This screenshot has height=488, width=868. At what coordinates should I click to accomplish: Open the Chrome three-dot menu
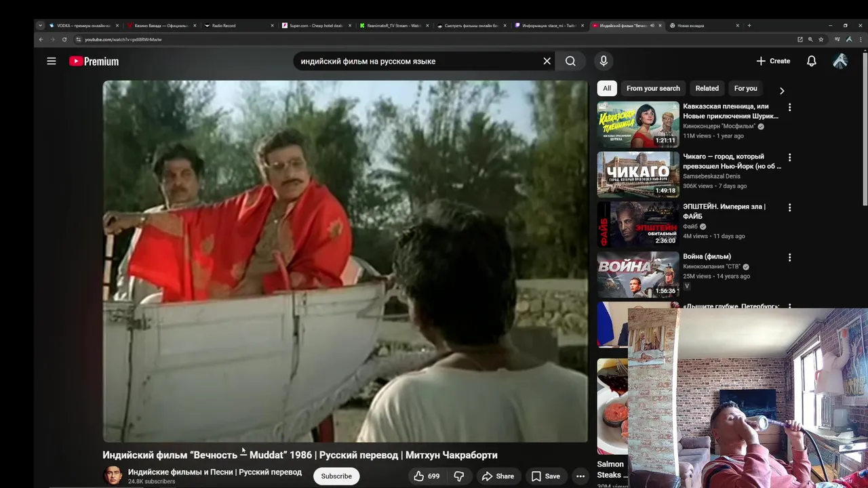859,39
